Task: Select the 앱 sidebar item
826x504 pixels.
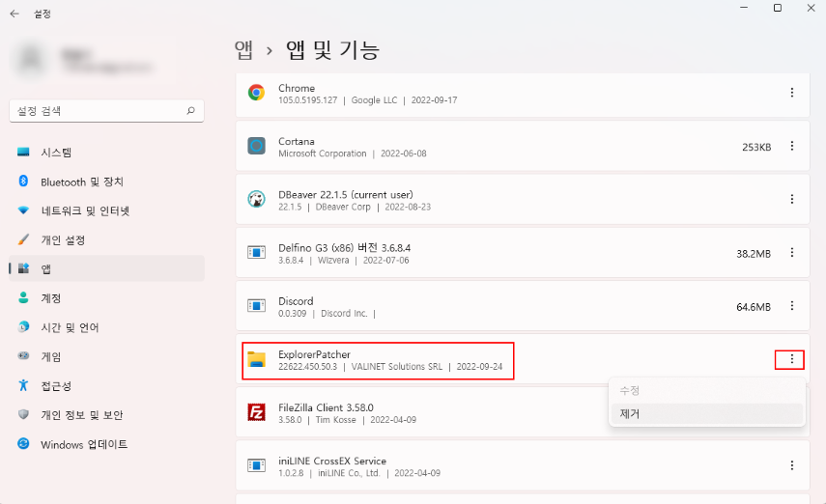Action: (106, 268)
